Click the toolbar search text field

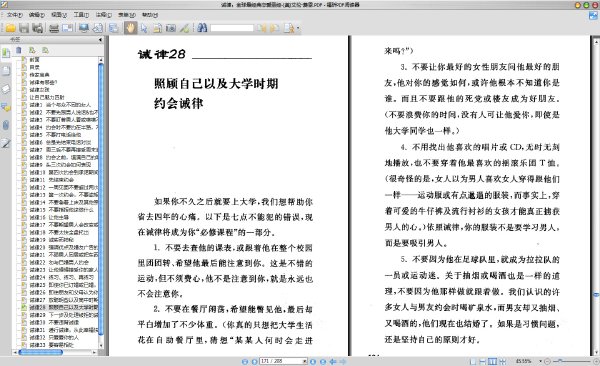[x=232, y=28]
